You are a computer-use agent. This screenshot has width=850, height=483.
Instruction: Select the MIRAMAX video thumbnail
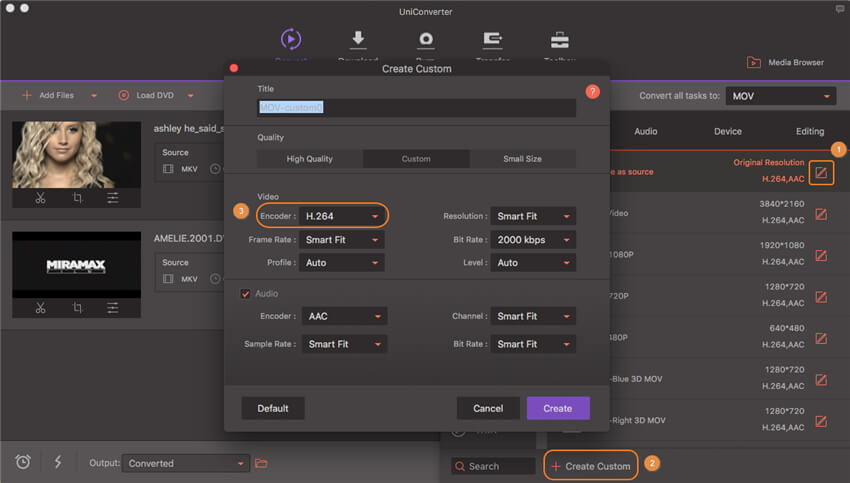click(76, 265)
